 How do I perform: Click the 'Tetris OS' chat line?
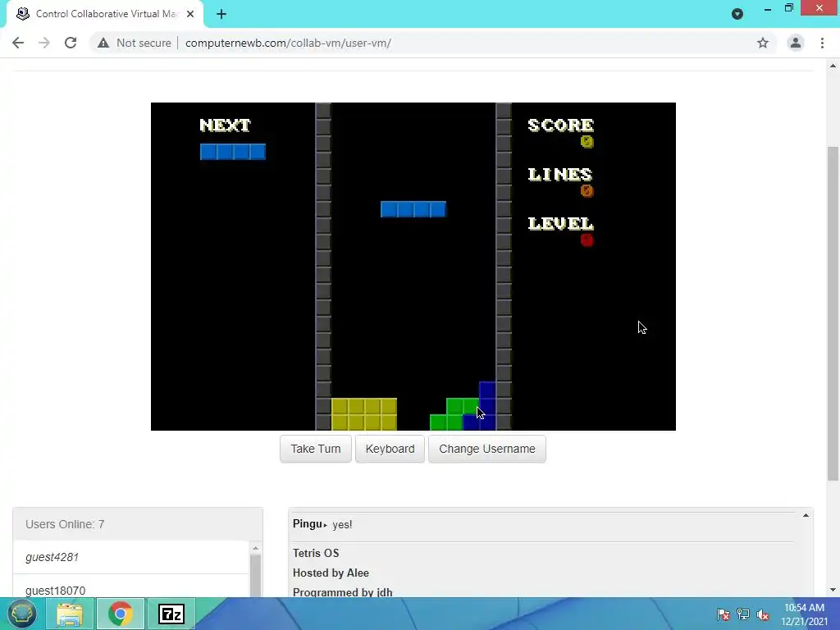pyautogui.click(x=316, y=553)
